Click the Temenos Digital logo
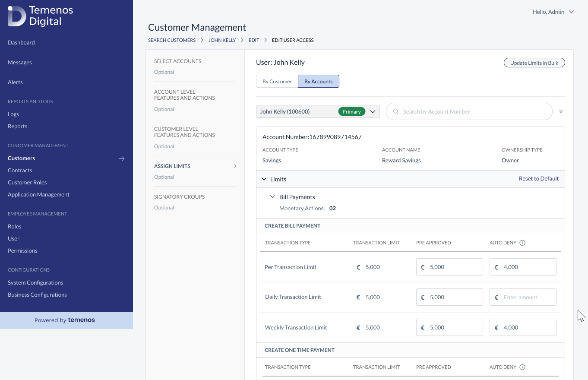This screenshot has width=588, height=380. pyautogui.click(x=41, y=16)
